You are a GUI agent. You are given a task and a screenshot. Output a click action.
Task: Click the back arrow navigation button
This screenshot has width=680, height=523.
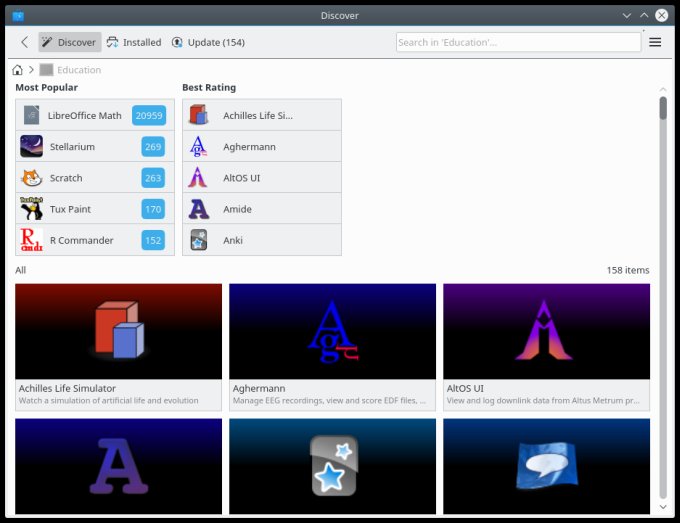24,42
